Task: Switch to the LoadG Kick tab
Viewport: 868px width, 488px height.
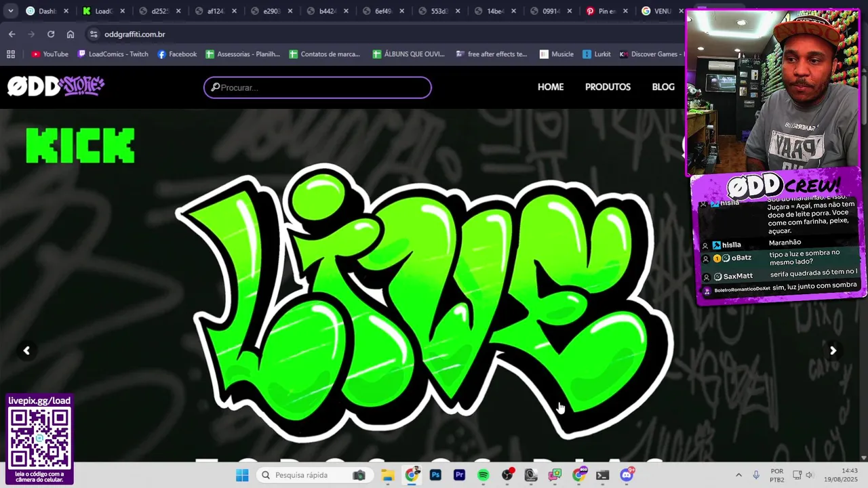Action: (x=97, y=11)
